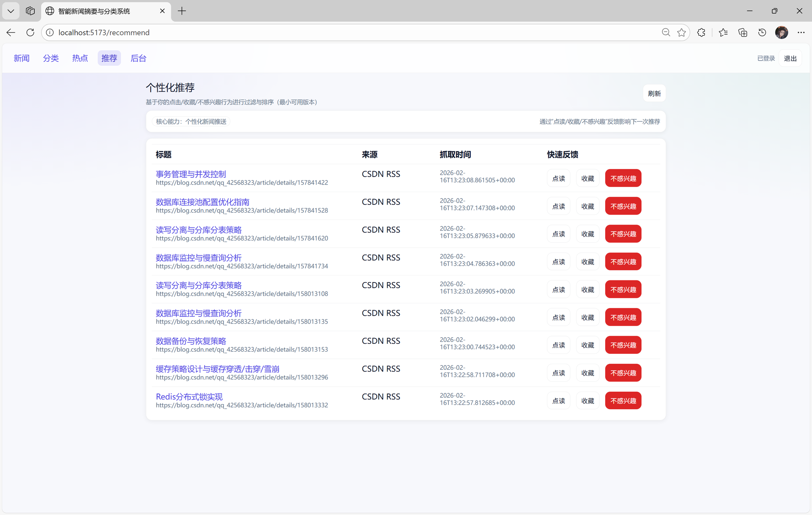Reload the page with the refresh icon
This screenshot has height=515, width=812.
pyautogui.click(x=30, y=32)
